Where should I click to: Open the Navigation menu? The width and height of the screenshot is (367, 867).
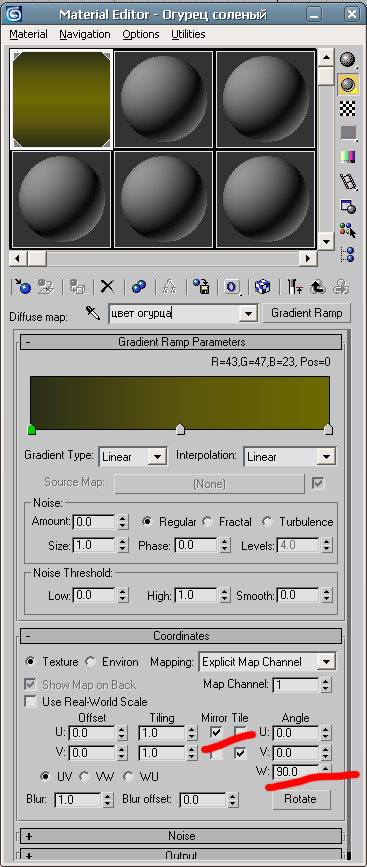pyautogui.click(x=85, y=34)
